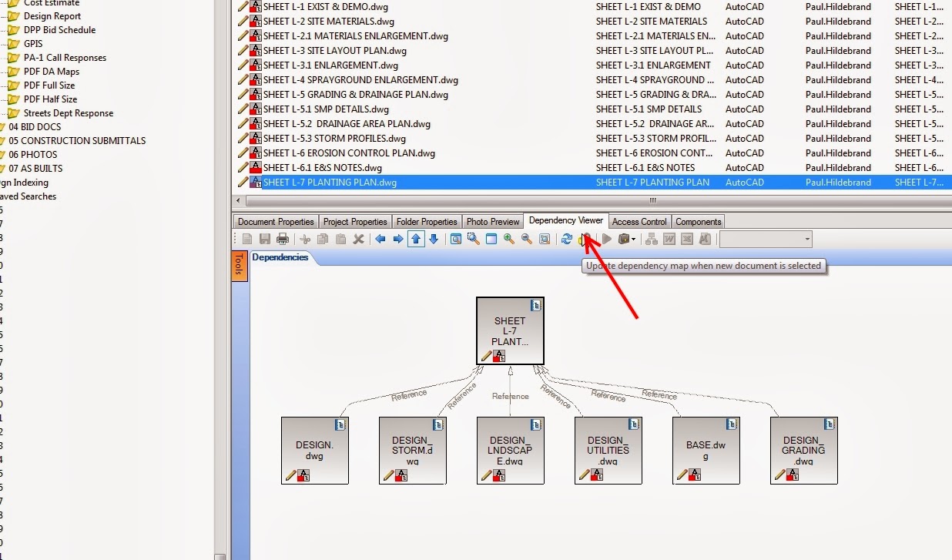Screen dimensions: 952x560
Task: Toggle update dependency map on document selection
Action: point(585,240)
